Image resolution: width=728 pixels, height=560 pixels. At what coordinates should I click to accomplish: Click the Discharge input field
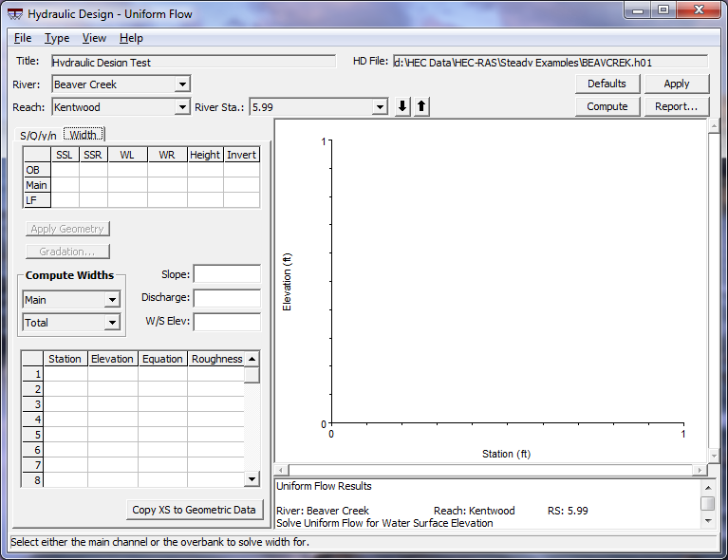coord(227,298)
